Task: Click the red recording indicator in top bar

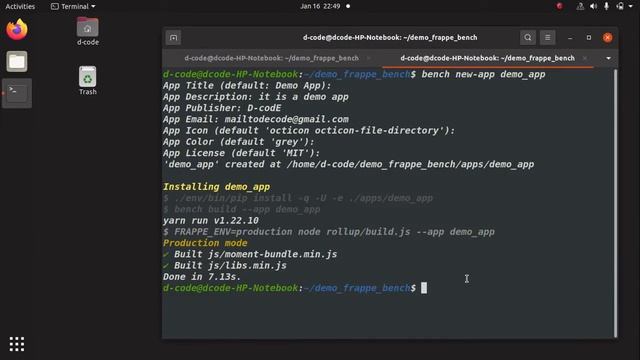Action: (559, 6)
